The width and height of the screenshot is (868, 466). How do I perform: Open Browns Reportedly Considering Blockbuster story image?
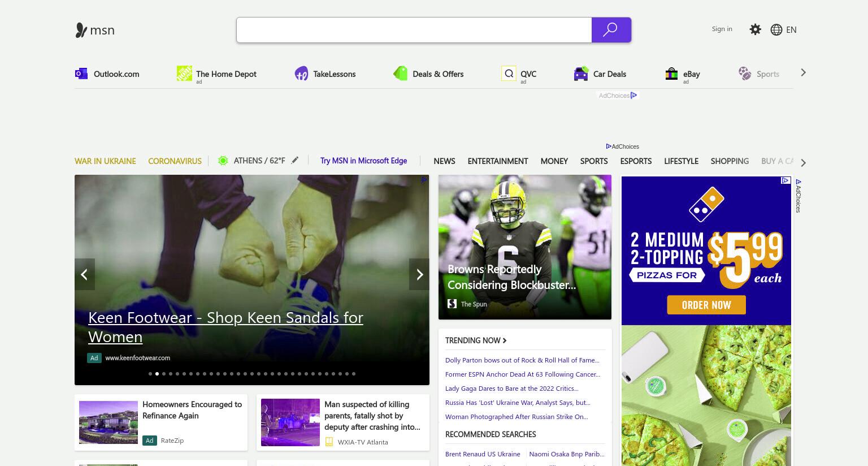pos(525,247)
